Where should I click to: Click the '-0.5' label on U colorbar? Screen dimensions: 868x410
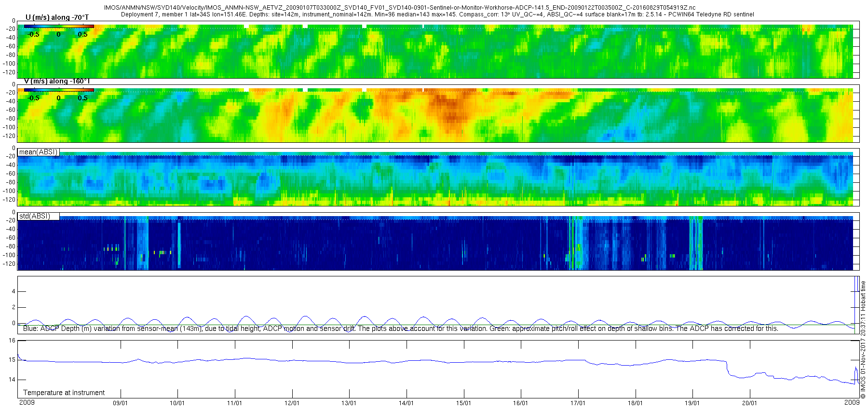33,34
